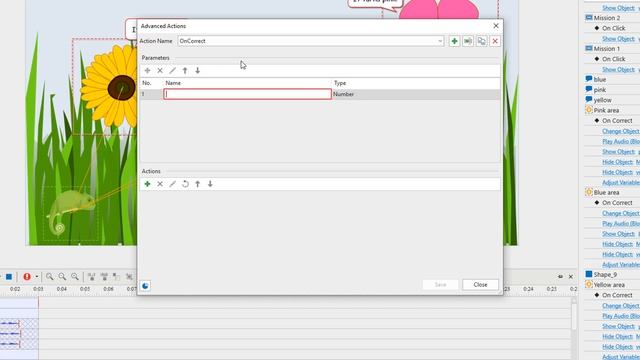Zoom in on the timeline
Image resolution: width=640 pixels, height=360 pixels.
point(49,277)
